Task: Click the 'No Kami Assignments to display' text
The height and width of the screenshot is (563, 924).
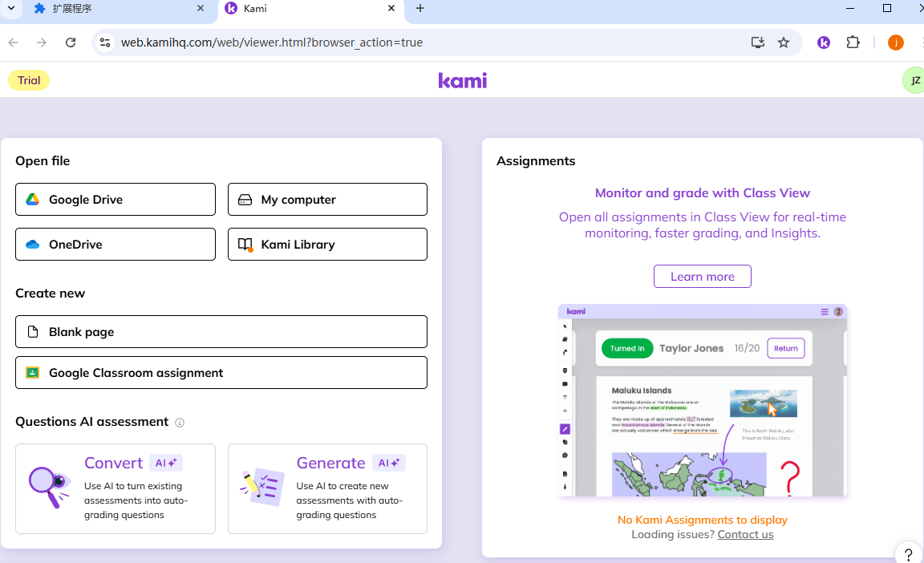Action: click(x=703, y=520)
